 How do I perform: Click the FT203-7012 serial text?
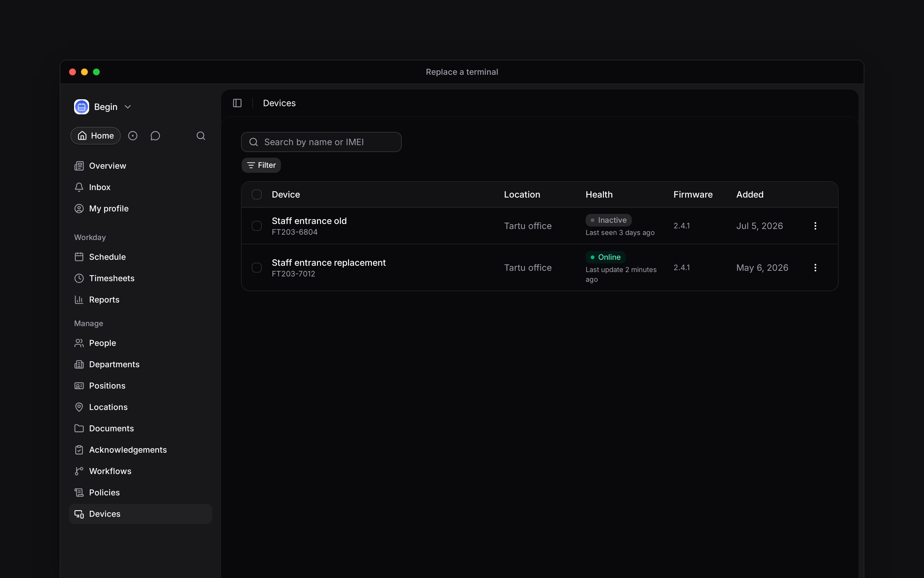294,274
